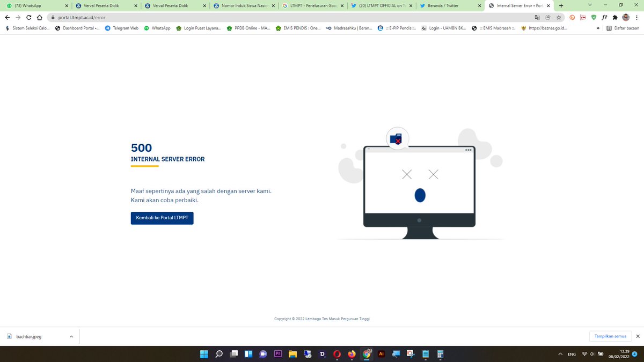Open the WhatsApp bookmark in bookmarks bar
644x362 pixels.
coord(157,28)
